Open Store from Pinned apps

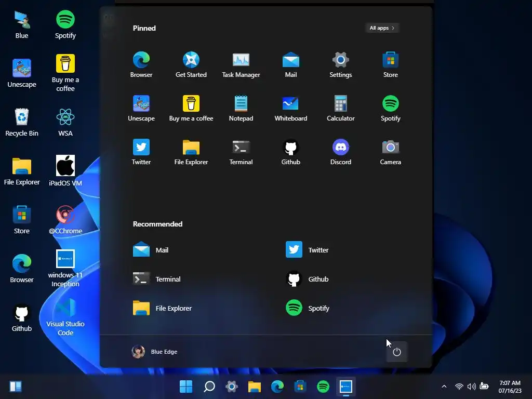point(391,64)
